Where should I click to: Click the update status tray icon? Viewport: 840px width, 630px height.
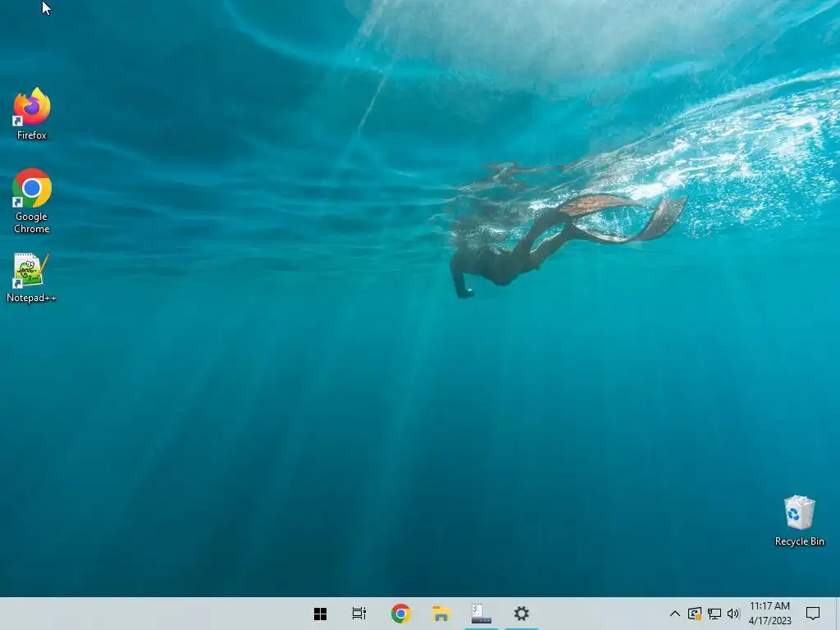pos(695,614)
